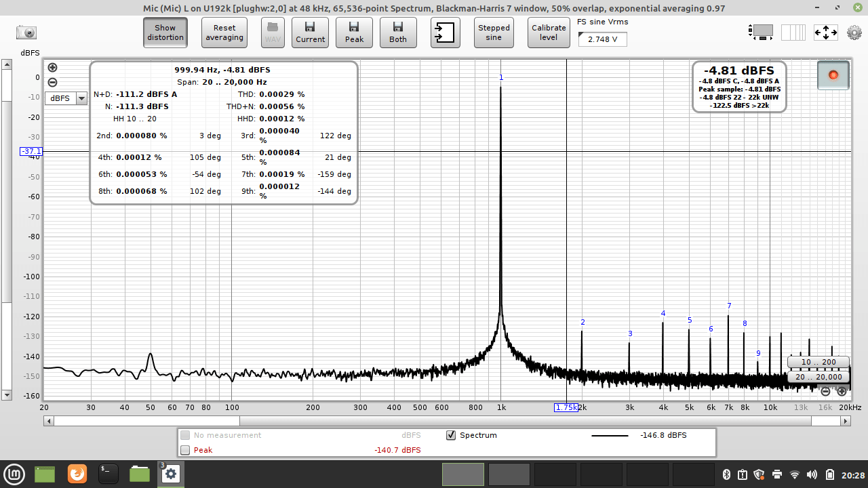This screenshot has width=868, height=488.
Task: Switch to the first workspace
Action: 463,474
